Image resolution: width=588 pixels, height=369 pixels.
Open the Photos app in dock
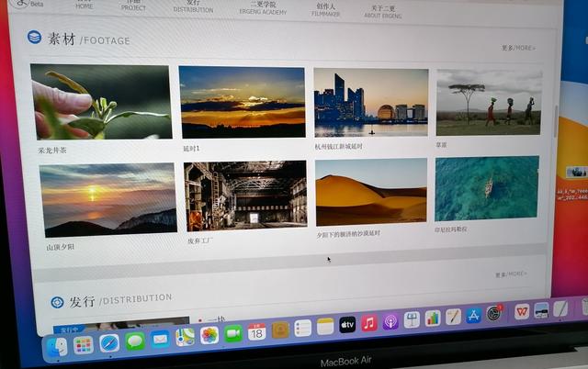(209, 336)
